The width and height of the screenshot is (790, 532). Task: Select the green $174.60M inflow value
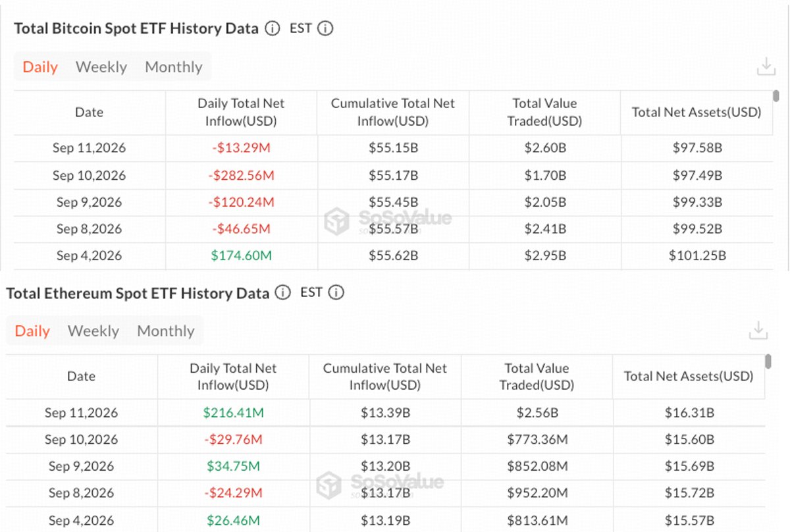tap(241, 255)
